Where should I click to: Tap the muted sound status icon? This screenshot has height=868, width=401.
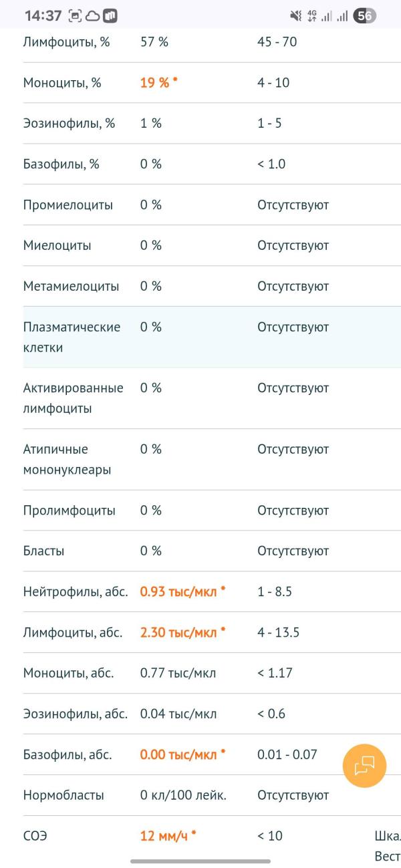tap(296, 15)
